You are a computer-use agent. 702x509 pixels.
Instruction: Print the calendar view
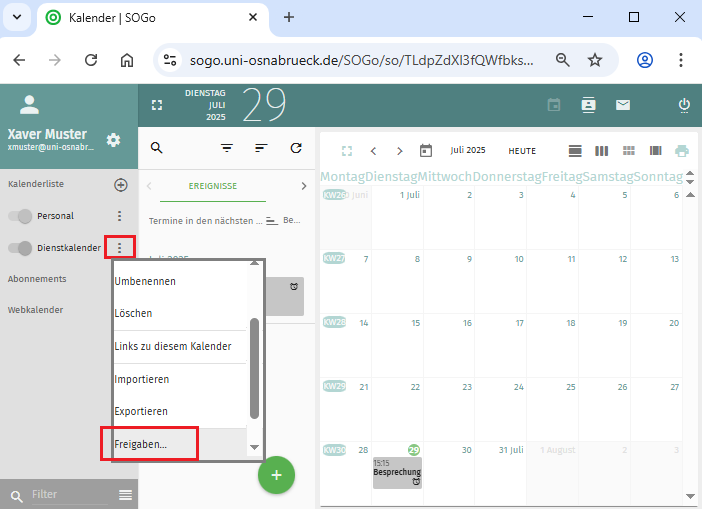pos(682,151)
